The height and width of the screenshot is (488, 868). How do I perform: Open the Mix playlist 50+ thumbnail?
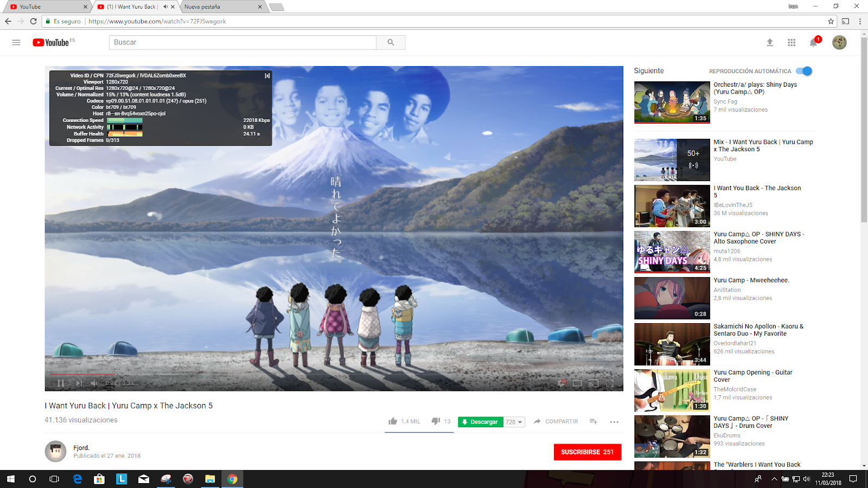coord(672,160)
